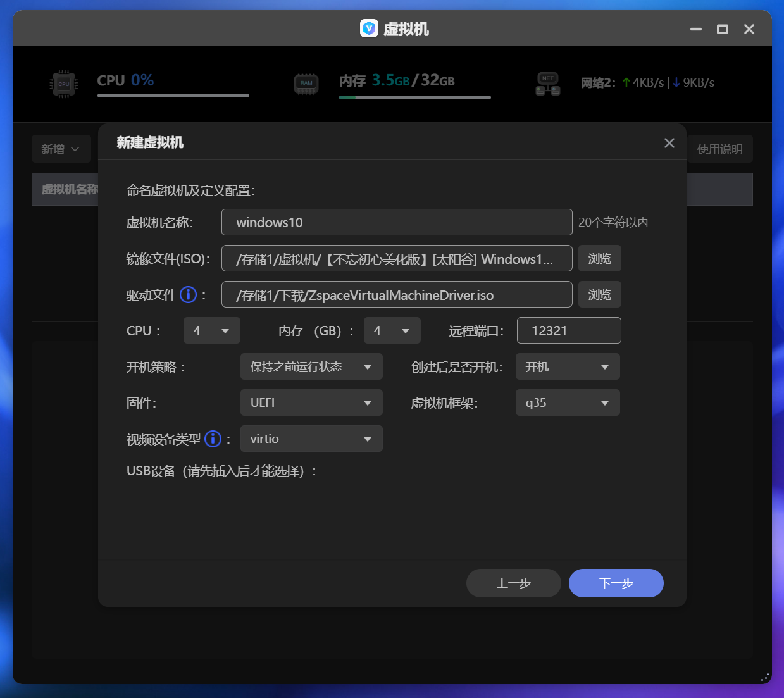The image size is (784, 698).
Task: Open the firmware UEFI dropdown
Action: 311,402
